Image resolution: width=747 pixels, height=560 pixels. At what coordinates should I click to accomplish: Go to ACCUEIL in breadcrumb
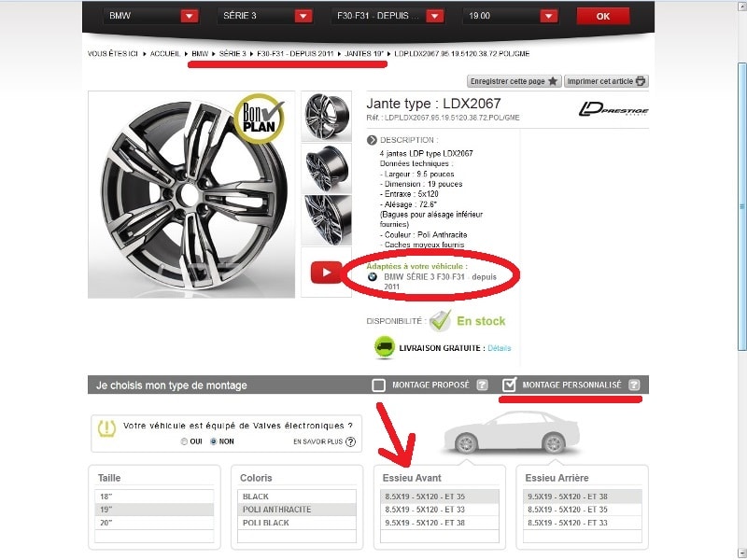tap(165, 54)
